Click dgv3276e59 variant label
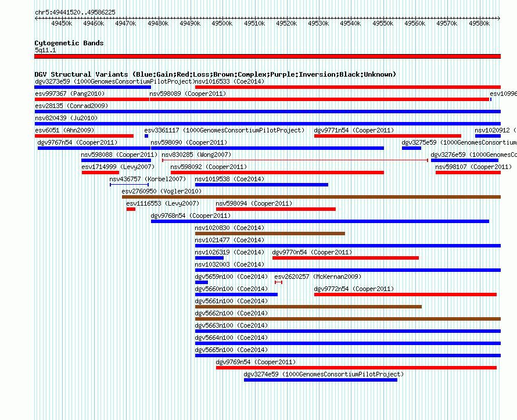This screenshot has height=420, width=517. click(x=474, y=155)
